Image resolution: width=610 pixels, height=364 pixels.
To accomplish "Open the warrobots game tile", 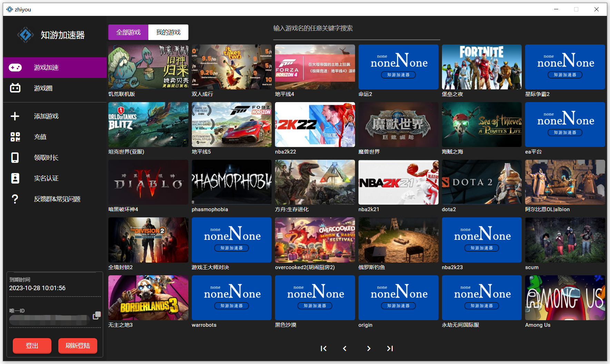I will 232,298.
